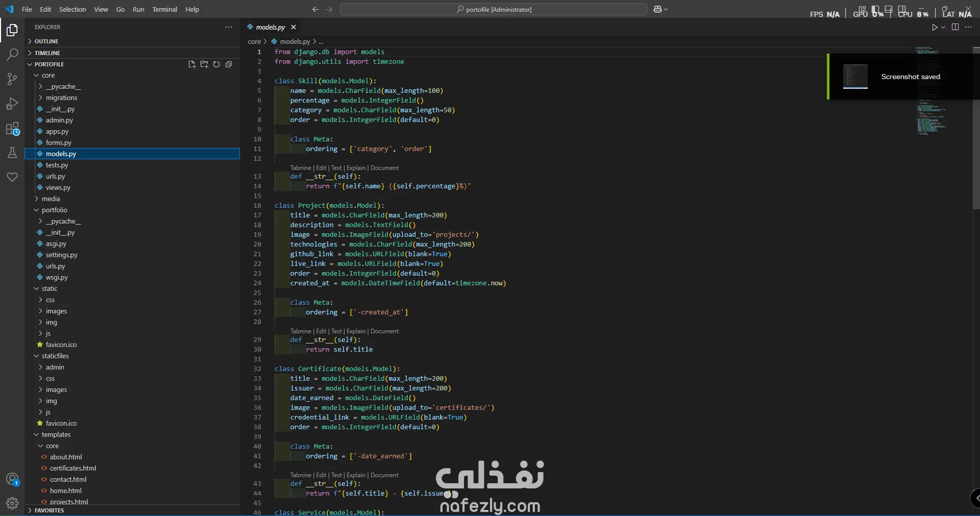Open the Screenshot saved notification thumbnail
Image resolution: width=980 pixels, height=516 pixels.
coord(855,77)
